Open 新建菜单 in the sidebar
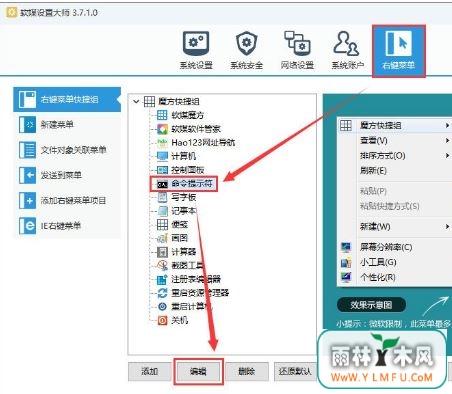 (67, 125)
